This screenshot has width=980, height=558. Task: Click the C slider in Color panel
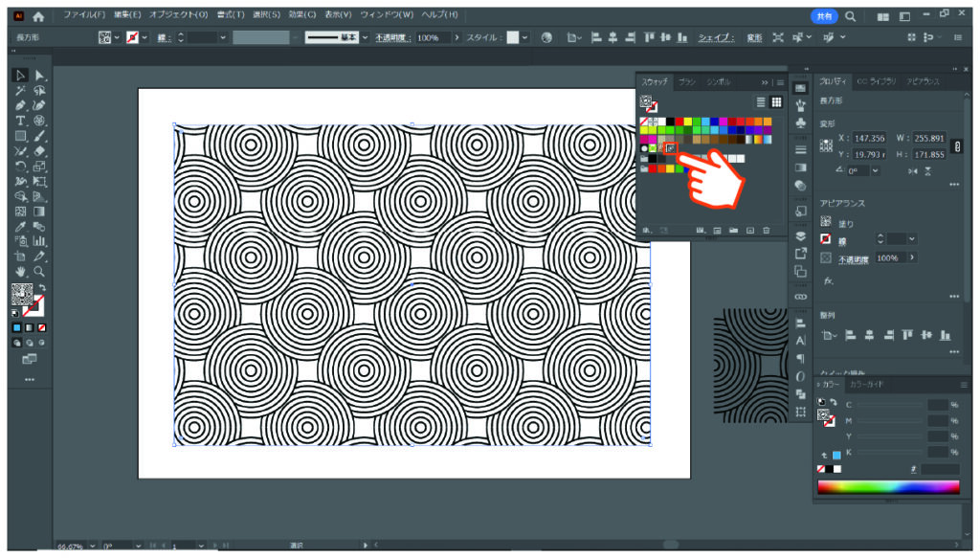click(x=888, y=406)
